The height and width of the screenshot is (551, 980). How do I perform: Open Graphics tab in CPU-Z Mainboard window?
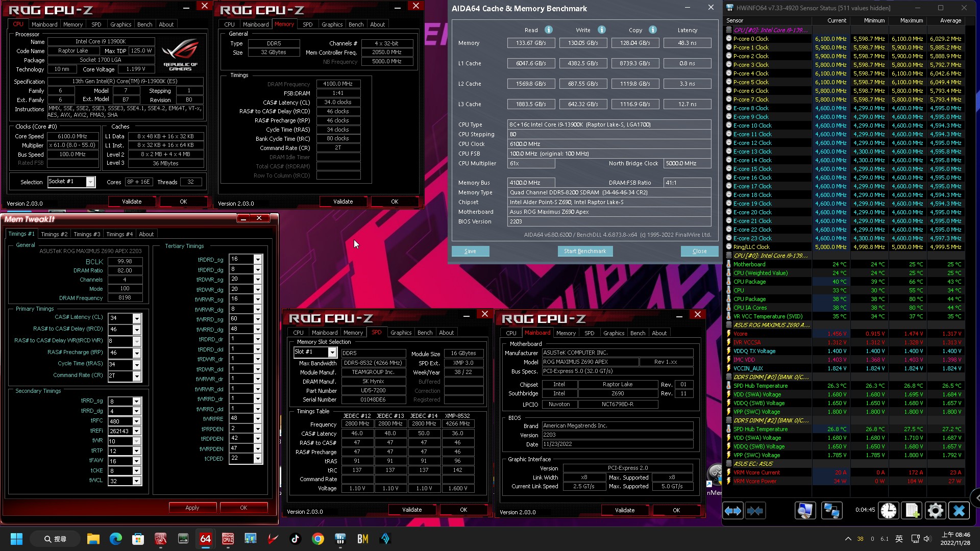(x=614, y=333)
